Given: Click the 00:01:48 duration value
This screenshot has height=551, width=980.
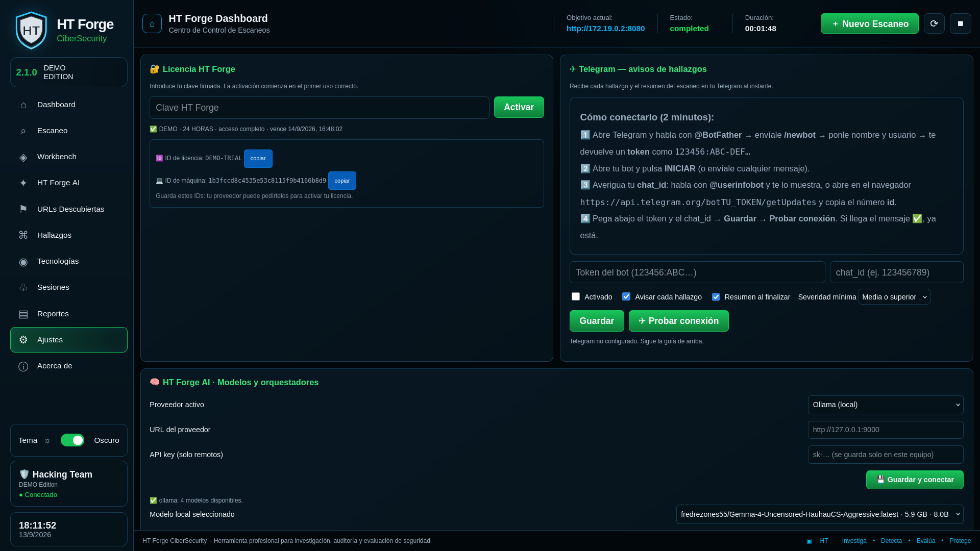Looking at the screenshot, I should [761, 29].
